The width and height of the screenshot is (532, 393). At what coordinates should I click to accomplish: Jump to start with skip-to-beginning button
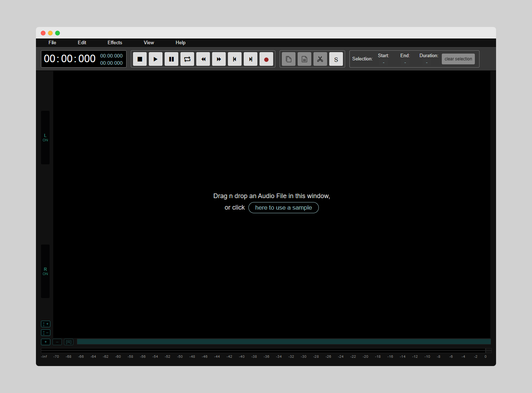pyautogui.click(x=235, y=59)
